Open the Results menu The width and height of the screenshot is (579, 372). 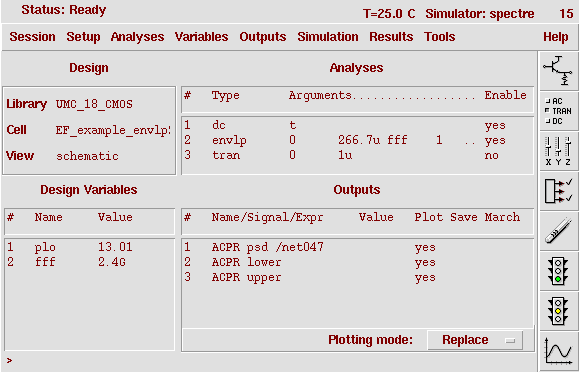[x=391, y=37]
